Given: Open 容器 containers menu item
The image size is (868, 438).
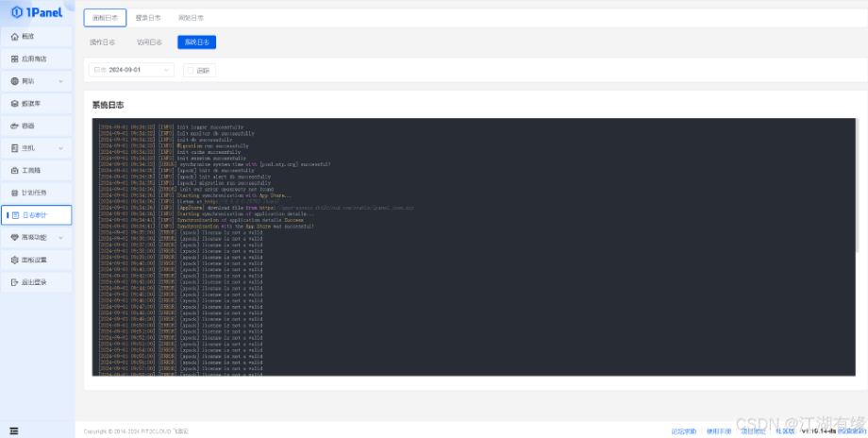Looking at the screenshot, I should pyautogui.click(x=37, y=126).
